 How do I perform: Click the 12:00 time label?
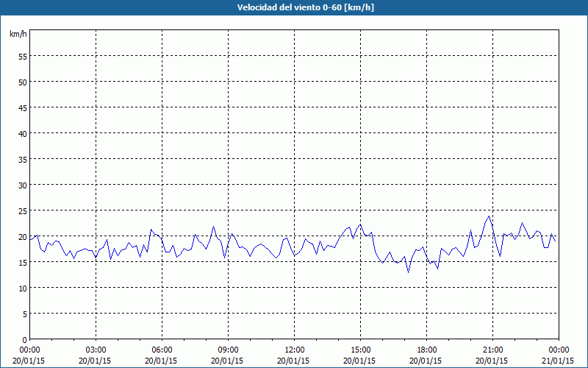point(295,350)
